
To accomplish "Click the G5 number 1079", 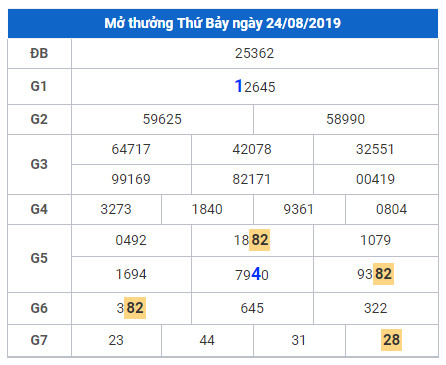I will (x=375, y=240).
